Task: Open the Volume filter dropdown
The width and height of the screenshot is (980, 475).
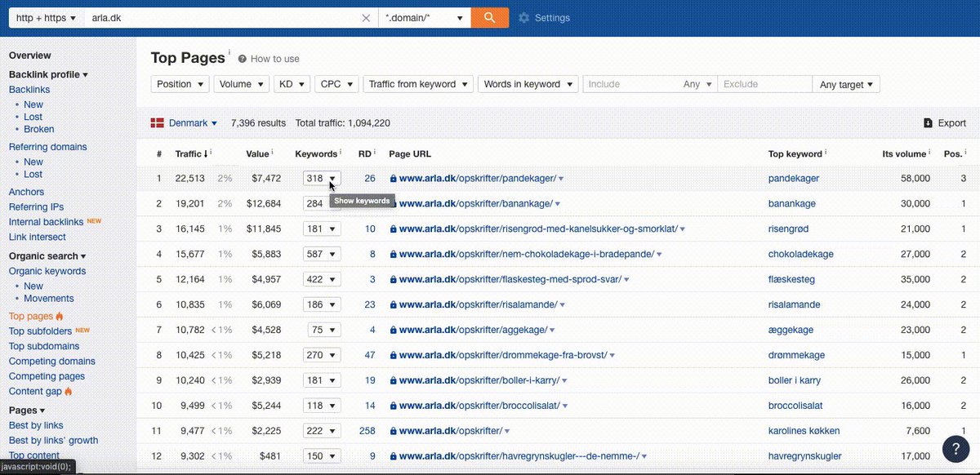Action: pyautogui.click(x=241, y=84)
